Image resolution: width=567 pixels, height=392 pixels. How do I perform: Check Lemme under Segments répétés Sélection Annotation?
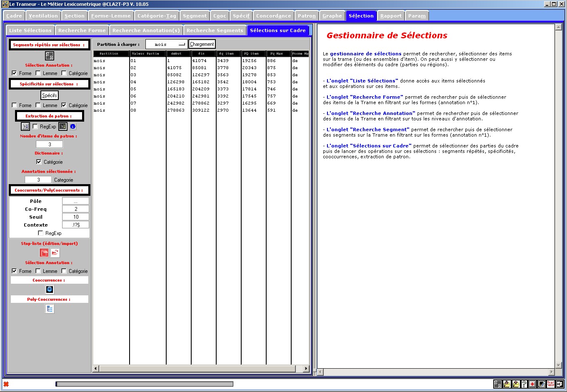point(38,73)
